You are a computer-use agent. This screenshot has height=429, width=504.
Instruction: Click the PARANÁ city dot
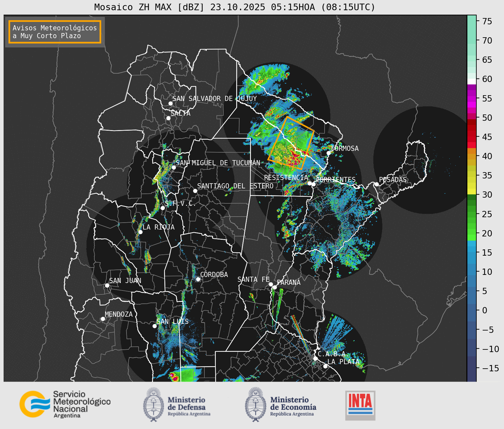(x=275, y=287)
